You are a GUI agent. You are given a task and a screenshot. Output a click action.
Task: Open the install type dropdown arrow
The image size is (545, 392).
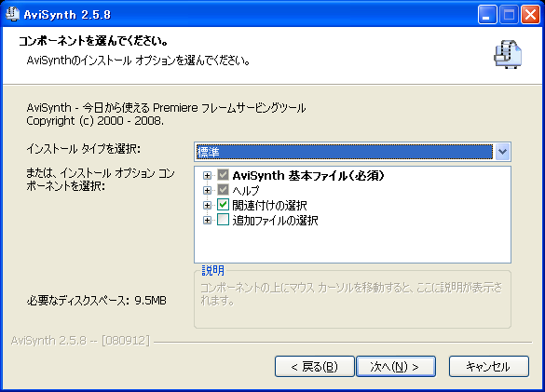[x=502, y=152]
